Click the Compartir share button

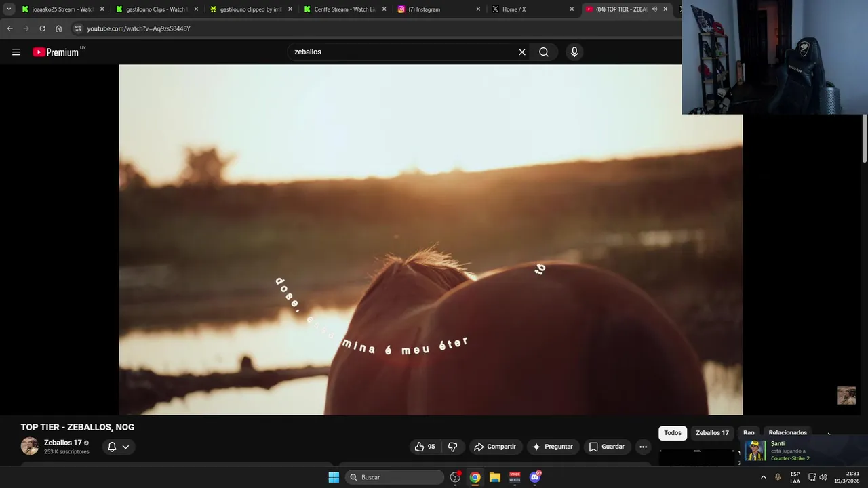coord(495,447)
